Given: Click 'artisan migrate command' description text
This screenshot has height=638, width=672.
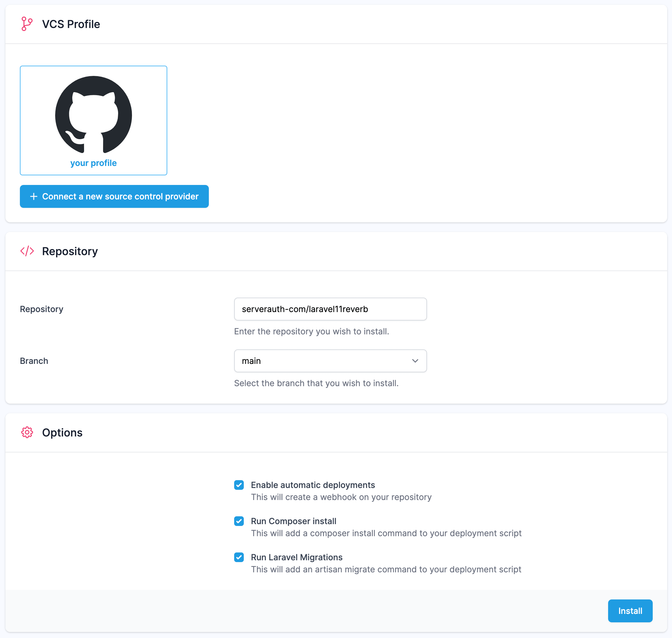Looking at the screenshot, I should pos(386,569).
